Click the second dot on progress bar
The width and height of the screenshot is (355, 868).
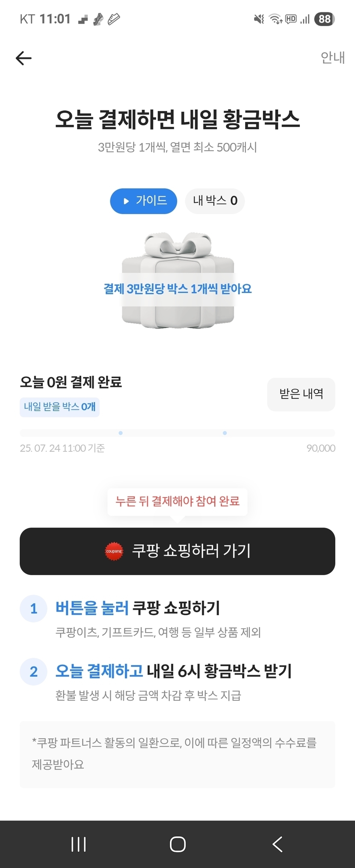point(225,433)
